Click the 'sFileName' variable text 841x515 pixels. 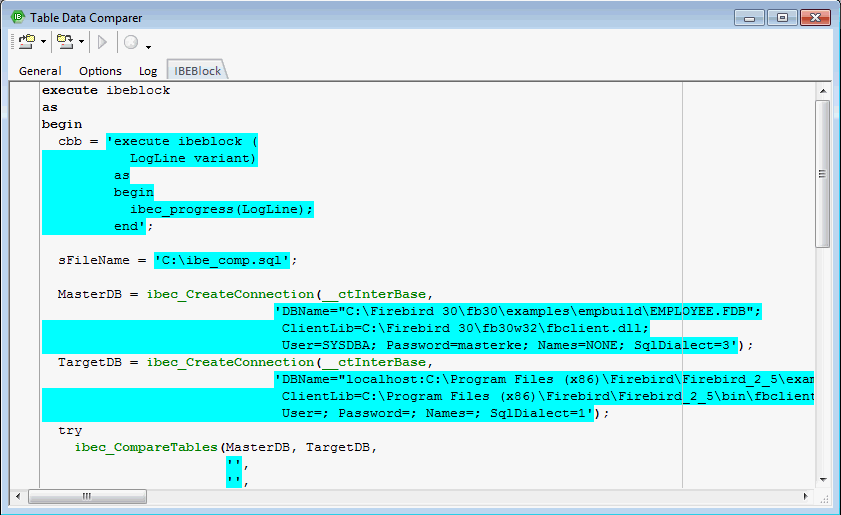(94, 260)
